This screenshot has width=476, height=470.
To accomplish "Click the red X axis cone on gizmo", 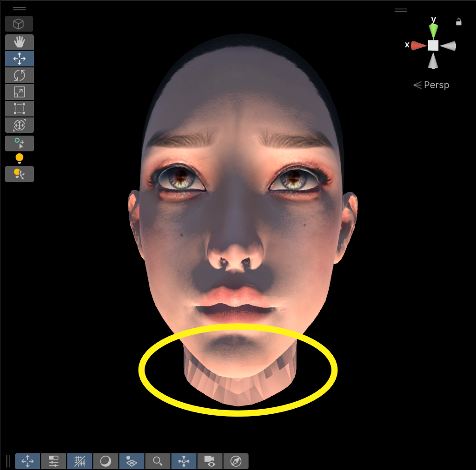I will coord(418,45).
